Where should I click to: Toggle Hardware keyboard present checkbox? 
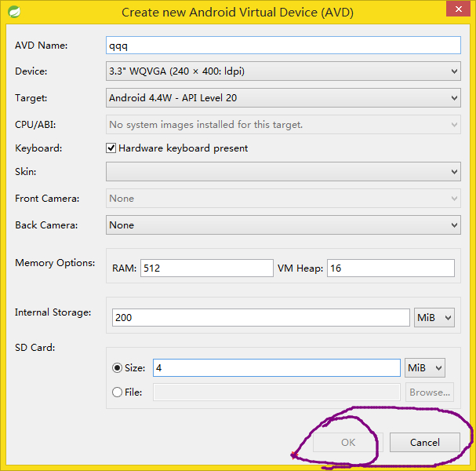pyautogui.click(x=111, y=148)
